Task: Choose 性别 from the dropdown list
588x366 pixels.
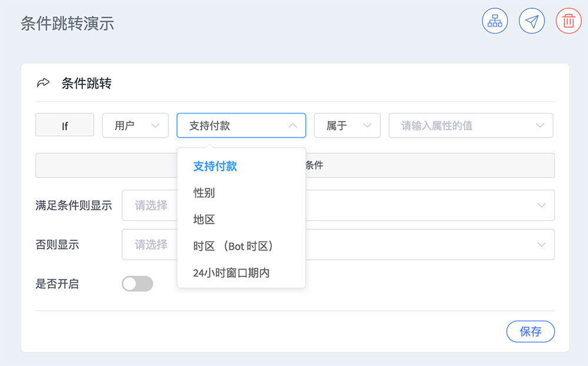Action: point(205,193)
